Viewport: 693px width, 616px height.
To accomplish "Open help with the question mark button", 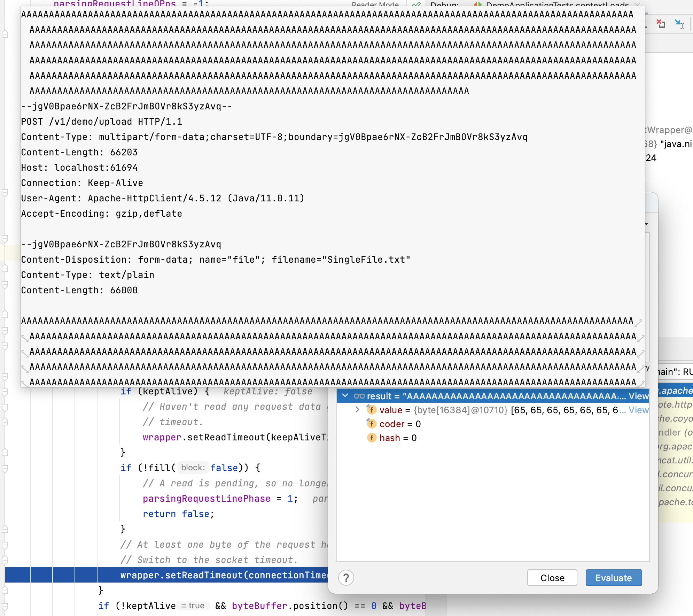I will coord(346,578).
